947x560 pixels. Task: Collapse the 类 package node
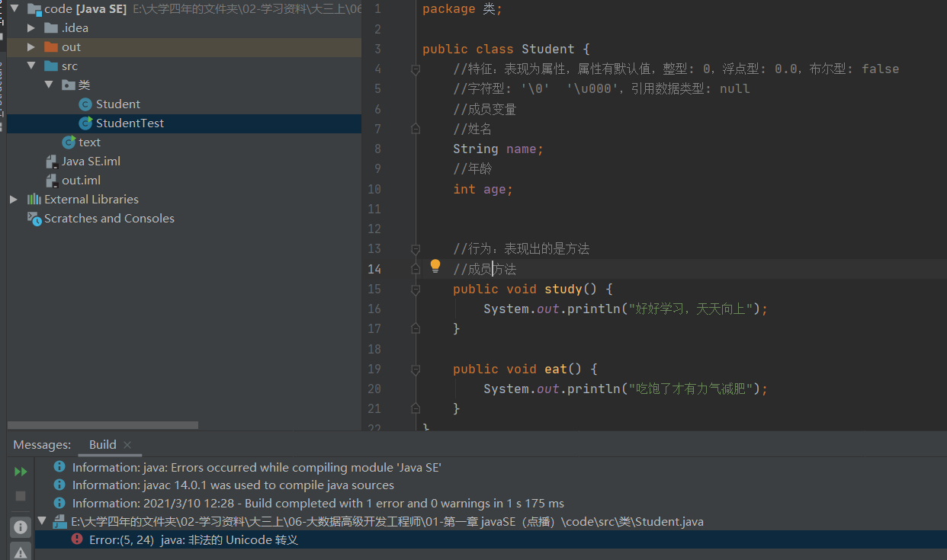[48, 85]
